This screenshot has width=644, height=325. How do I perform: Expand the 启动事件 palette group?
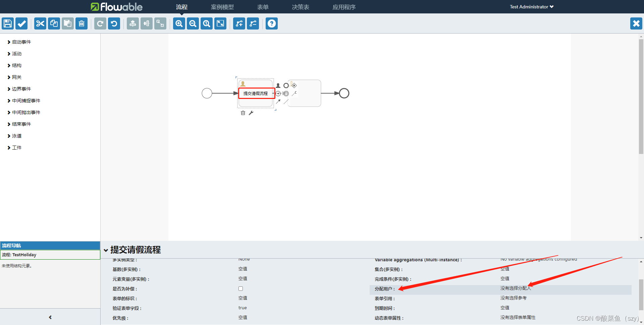(19, 42)
